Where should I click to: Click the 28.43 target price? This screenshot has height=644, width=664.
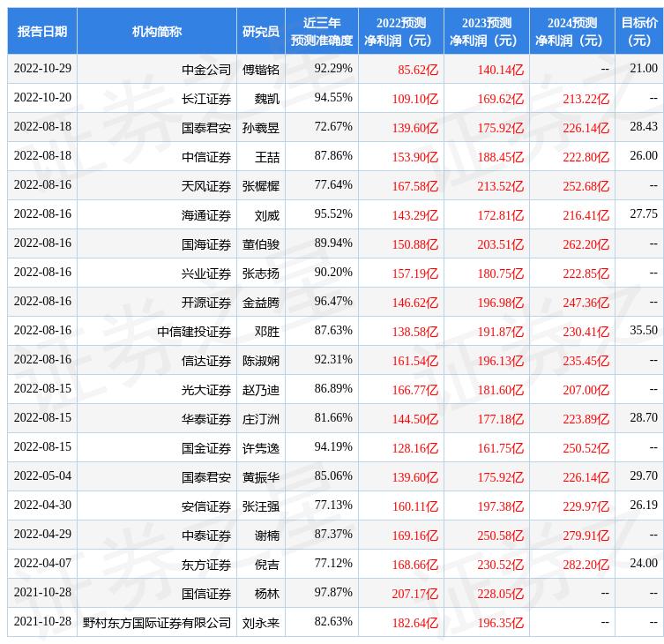[644, 126]
